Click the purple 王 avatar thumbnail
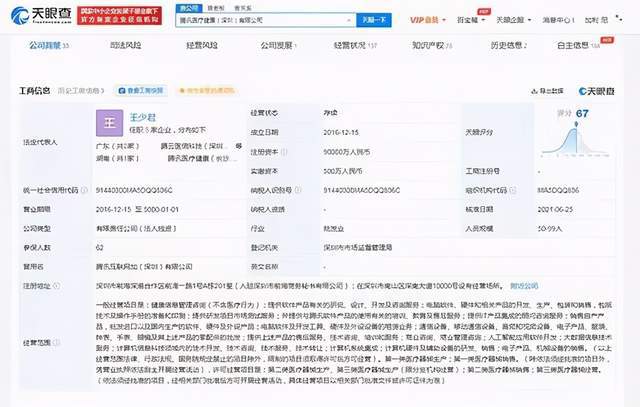 click(109, 123)
